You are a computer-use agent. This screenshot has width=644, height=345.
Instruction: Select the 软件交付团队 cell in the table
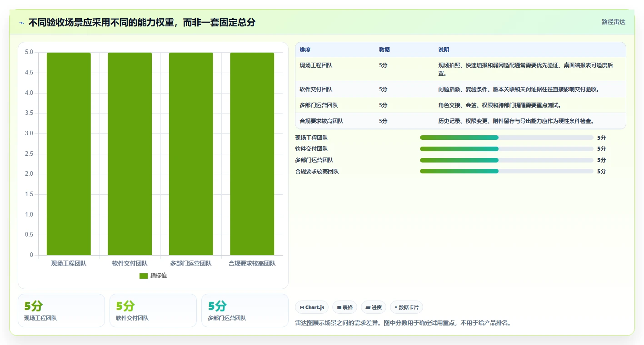click(x=316, y=89)
